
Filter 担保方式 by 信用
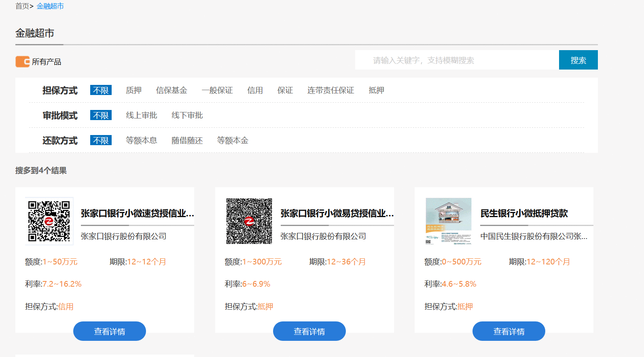coord(255,90)
